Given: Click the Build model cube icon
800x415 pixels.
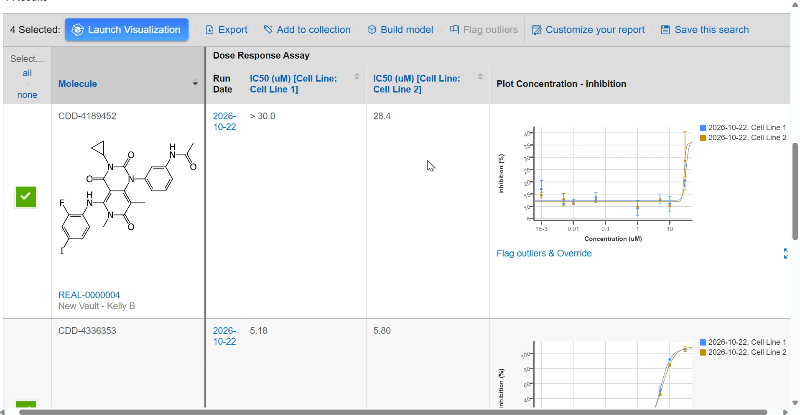Looking at the screenshot, I should [x=372, y=30].
